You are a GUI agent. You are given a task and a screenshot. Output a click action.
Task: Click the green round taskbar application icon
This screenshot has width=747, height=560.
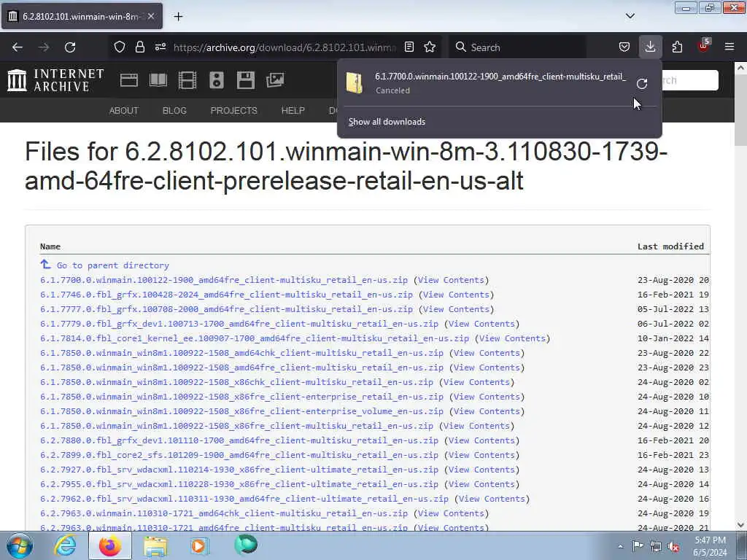(246, 545)
